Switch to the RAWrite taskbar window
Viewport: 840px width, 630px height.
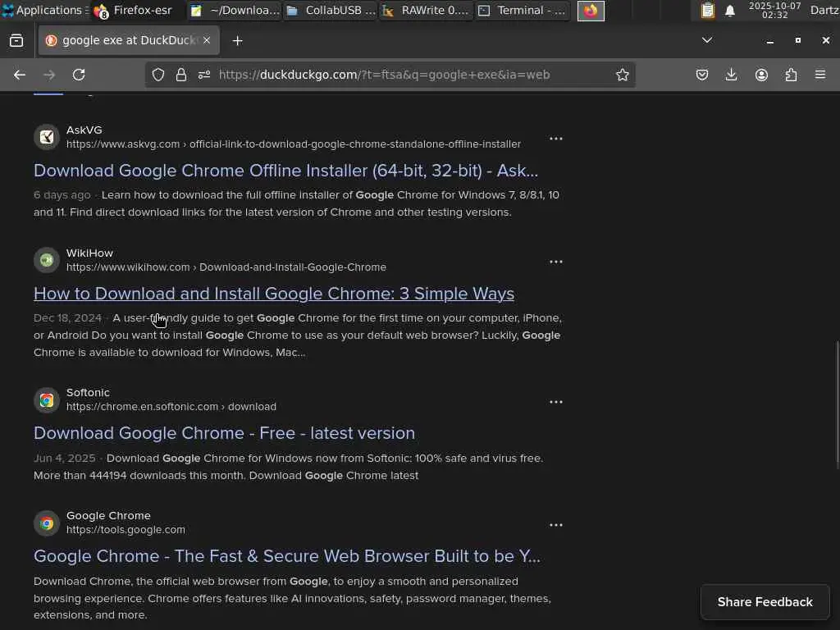(x=427, y=10)
